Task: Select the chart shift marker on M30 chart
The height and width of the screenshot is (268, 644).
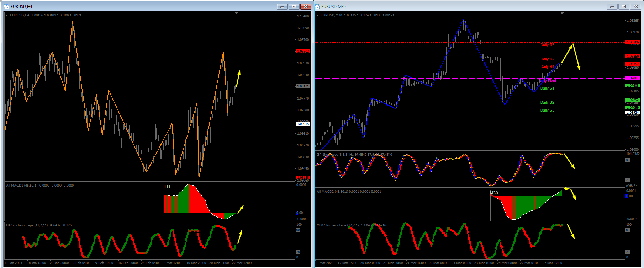Action: (562, 13)
